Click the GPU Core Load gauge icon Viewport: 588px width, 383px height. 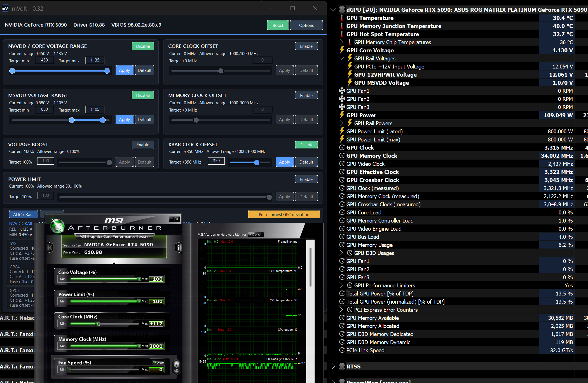(342, 212)
